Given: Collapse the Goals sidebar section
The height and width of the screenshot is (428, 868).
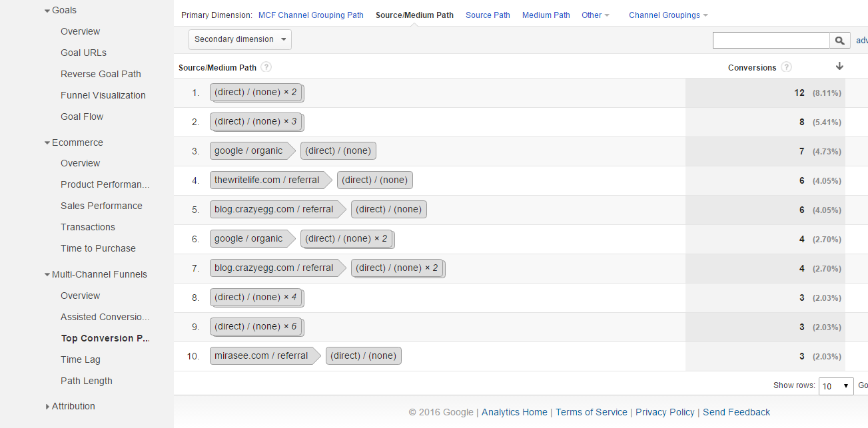Looking at the screenshot, I should click(x=47, y=11).
